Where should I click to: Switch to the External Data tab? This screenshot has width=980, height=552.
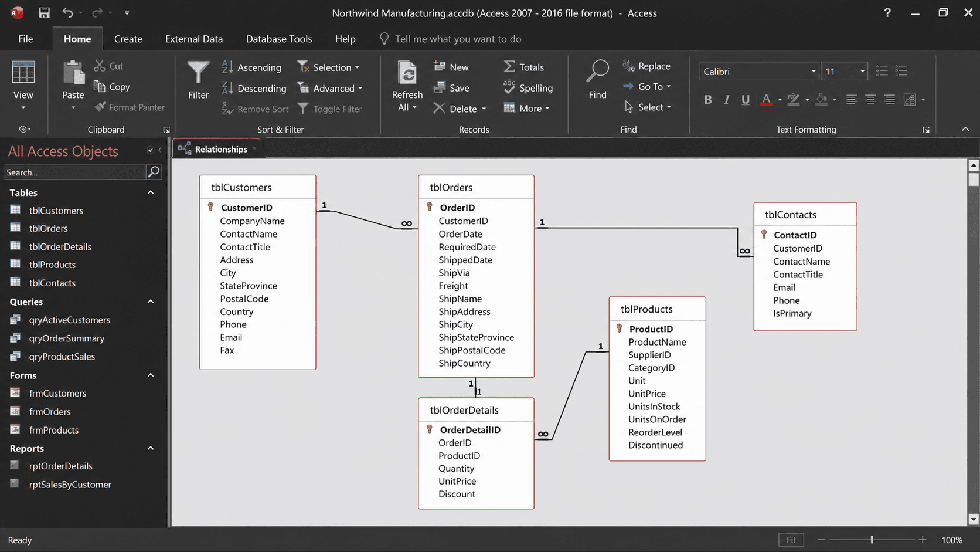pos(194,39)
